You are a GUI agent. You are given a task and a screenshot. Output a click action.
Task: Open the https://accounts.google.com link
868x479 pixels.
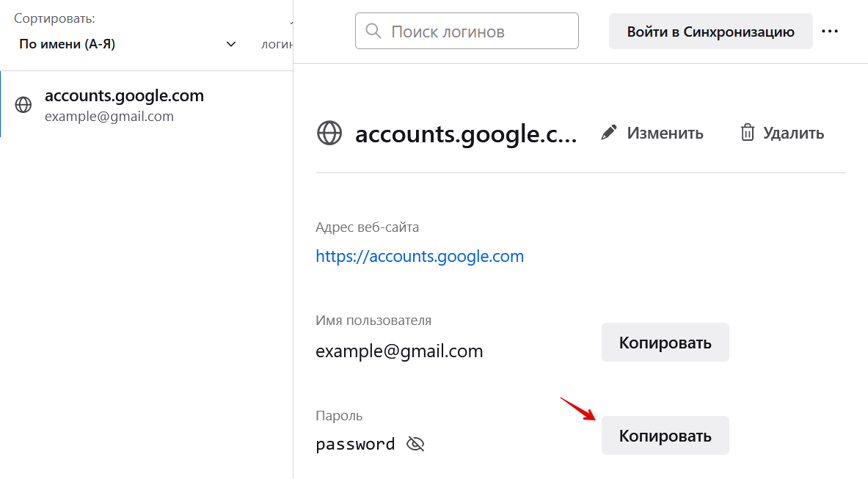tap(420, 257)
